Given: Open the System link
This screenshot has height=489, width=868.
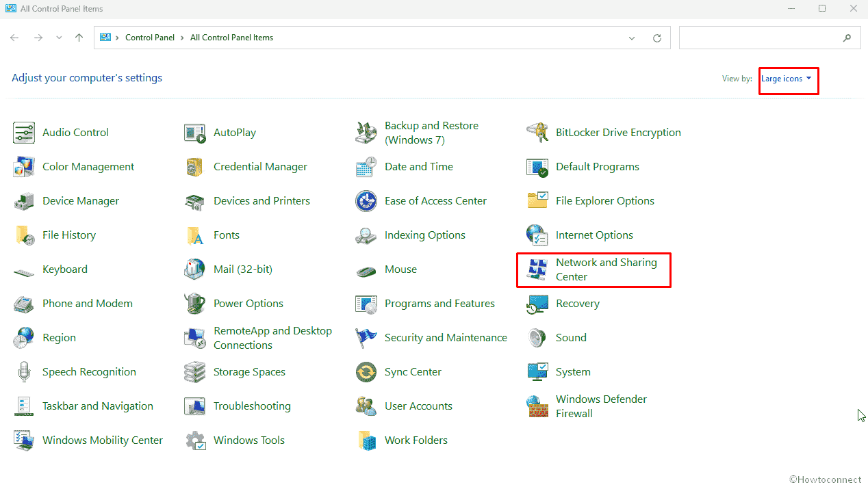Looking at the screenshot, I should click(x=573, y=372).
